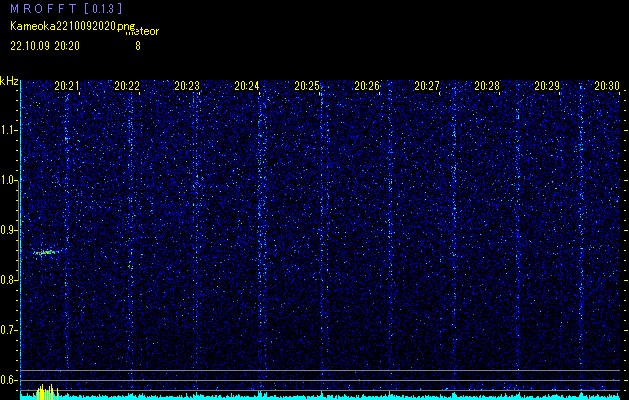
Task: Click the 20:21 time axis label
Action: pyautogui.click(x=67, y=85)
